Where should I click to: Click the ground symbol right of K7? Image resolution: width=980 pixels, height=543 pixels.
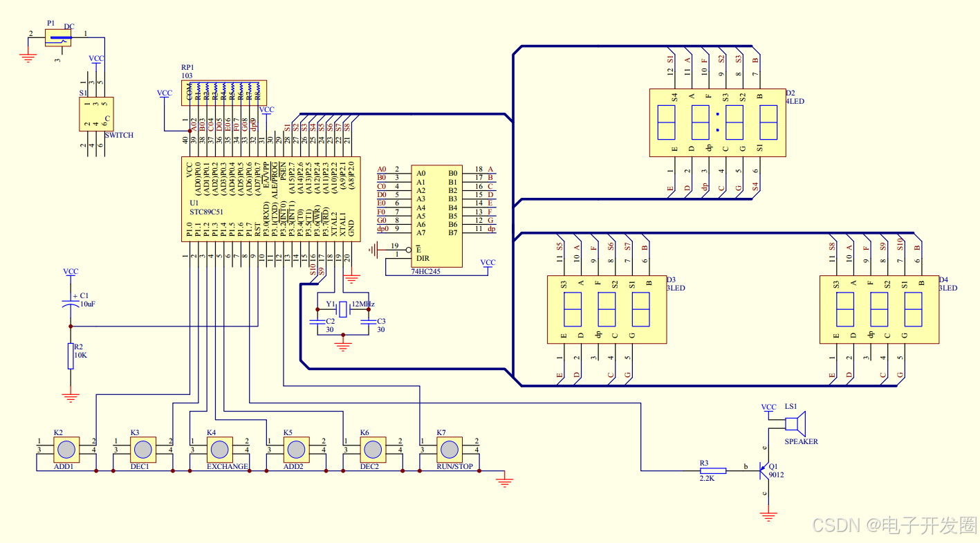coord(506,481)
